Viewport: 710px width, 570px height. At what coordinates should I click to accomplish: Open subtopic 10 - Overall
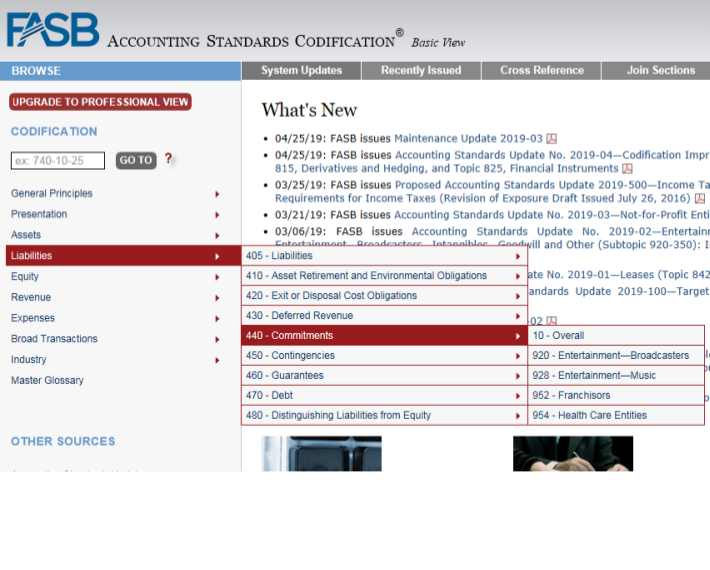pos(616,335)
